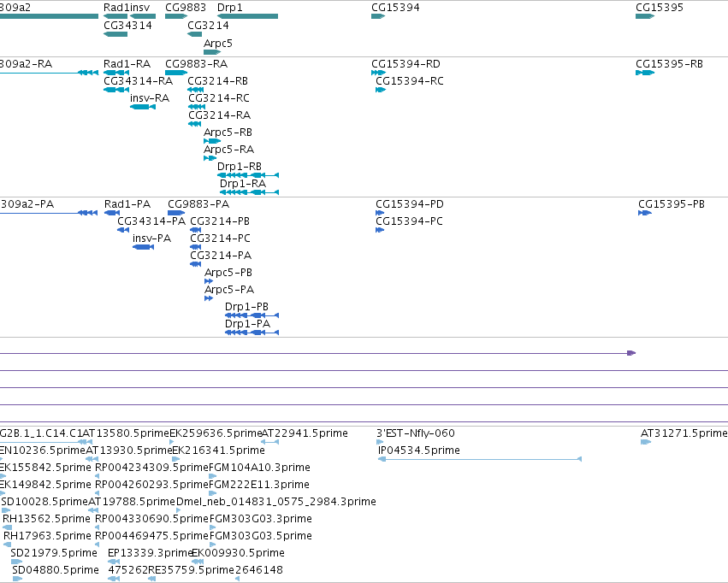728x583 pixels.
Task: Click the insv-PA protein label
Action: [x=151, y=238]
